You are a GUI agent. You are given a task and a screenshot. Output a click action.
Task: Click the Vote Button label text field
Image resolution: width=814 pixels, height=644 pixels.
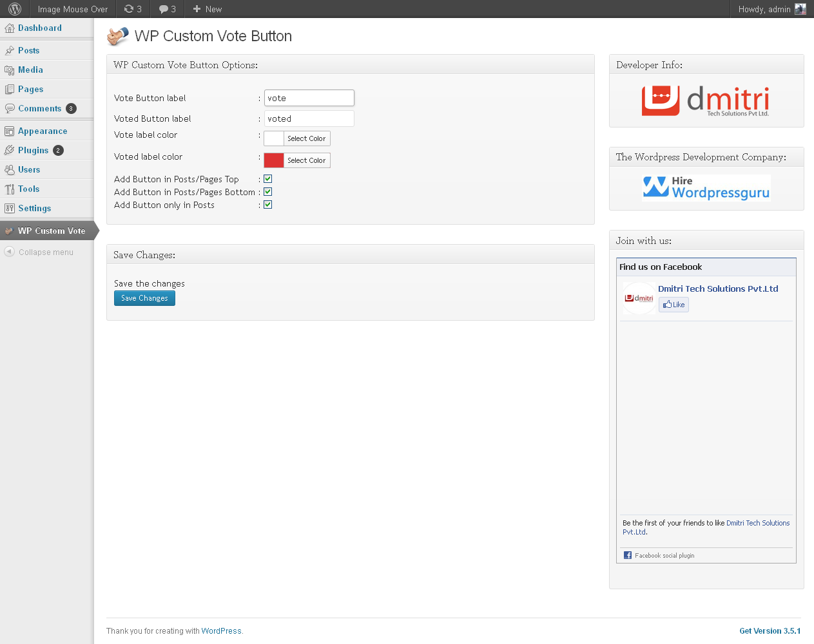click(x=309, y=98)
